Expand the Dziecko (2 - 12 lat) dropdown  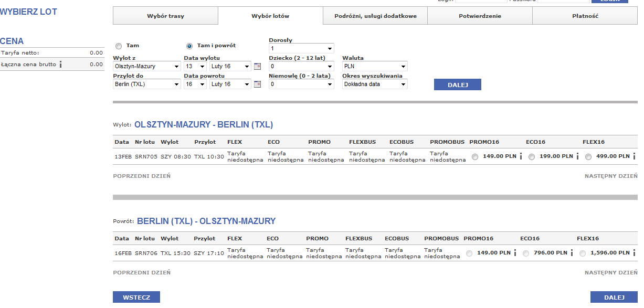coord(301,67)
